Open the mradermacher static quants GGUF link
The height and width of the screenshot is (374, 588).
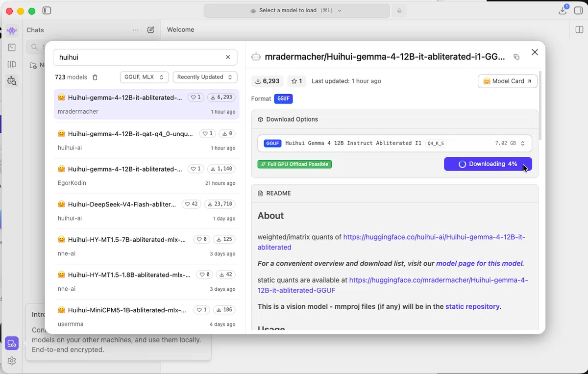392,285
